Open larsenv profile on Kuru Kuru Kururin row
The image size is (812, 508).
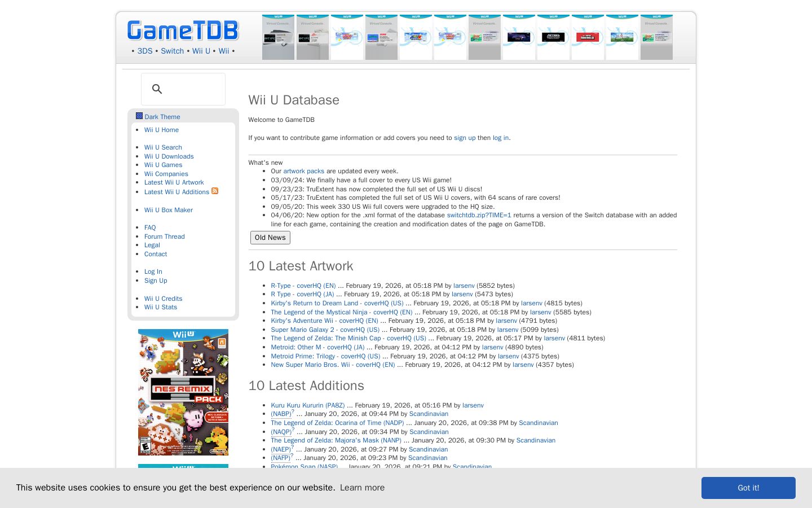(x=473, y=405)
